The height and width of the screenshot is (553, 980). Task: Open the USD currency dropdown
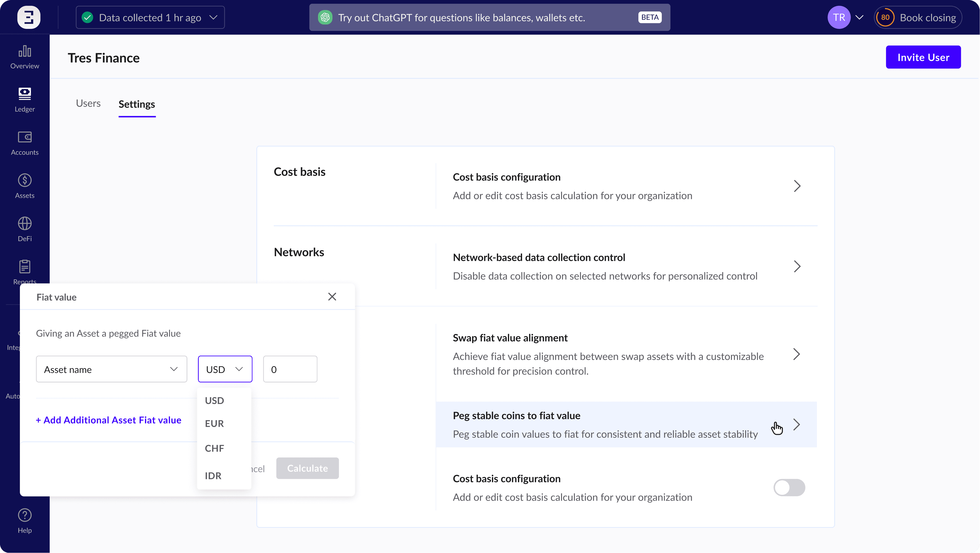click(225, 369)
